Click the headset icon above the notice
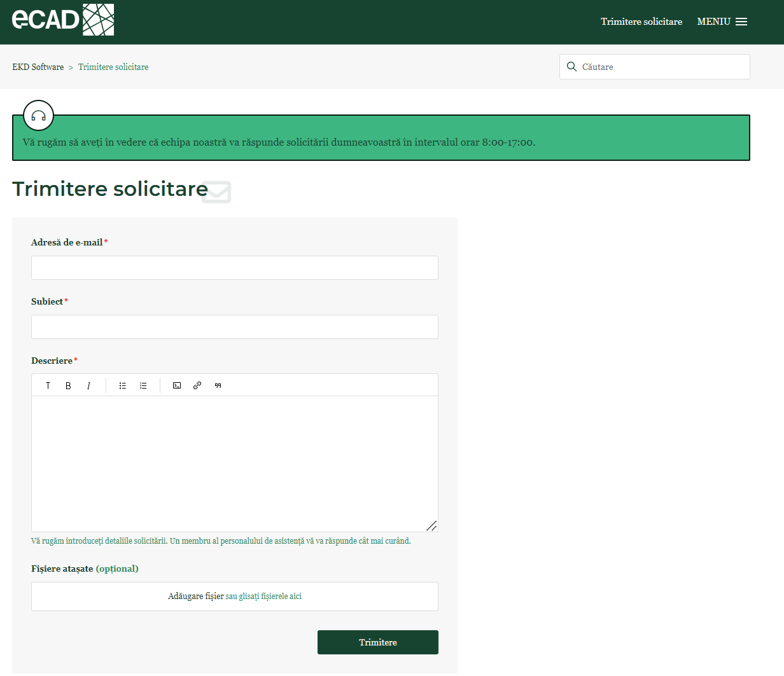 pos(39,116)
